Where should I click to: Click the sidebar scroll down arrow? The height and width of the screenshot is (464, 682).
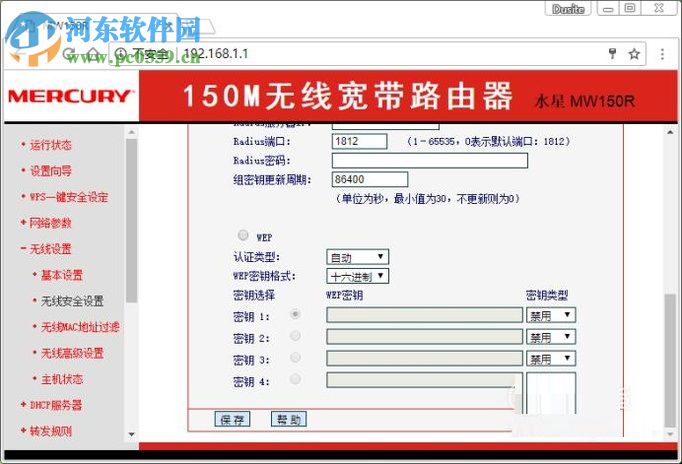click(x=131, y=434)
